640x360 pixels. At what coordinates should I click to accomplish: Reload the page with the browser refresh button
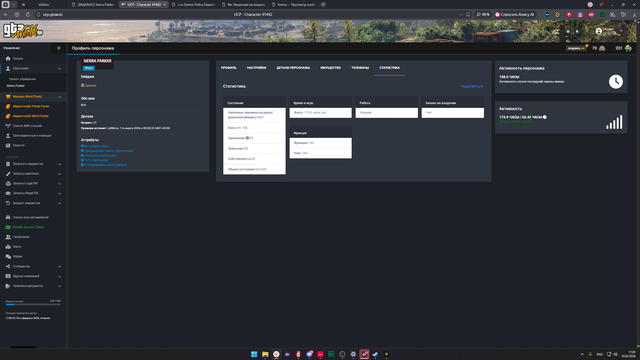coord(28,14)
